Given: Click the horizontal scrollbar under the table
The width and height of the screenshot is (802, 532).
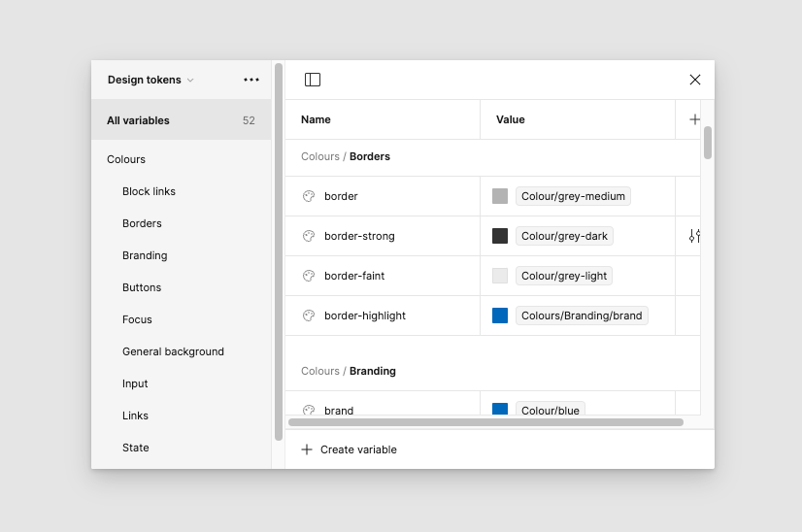Looking at the screenshot, I should pyautogui.click(x=485, y=422).
